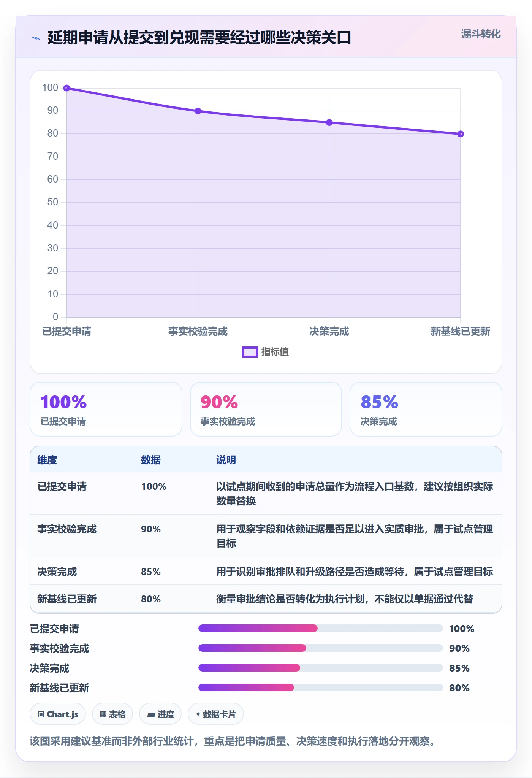Click the title 延期申请从提交到兑现需要经过哪些决策关口

point(199,38)
